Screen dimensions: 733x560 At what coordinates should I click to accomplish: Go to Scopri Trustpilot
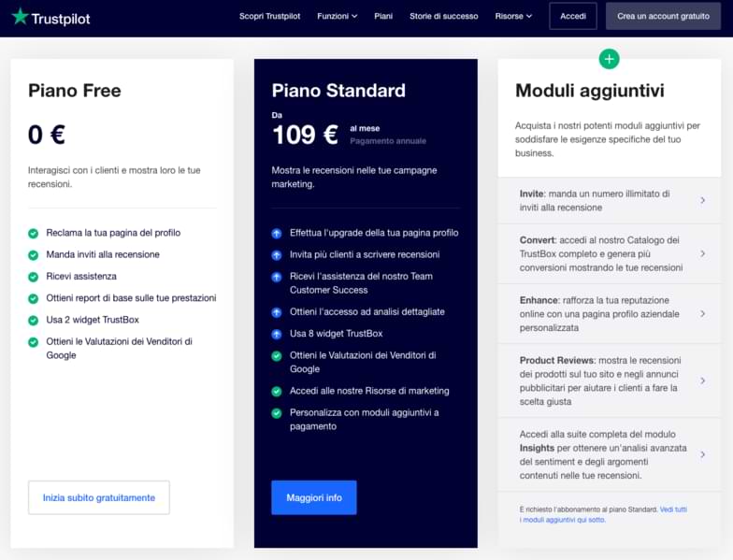pos(269,16)
